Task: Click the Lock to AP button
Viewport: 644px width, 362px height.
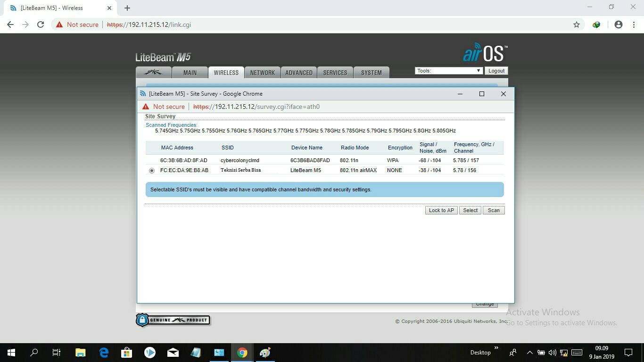Action: (441, 210)
